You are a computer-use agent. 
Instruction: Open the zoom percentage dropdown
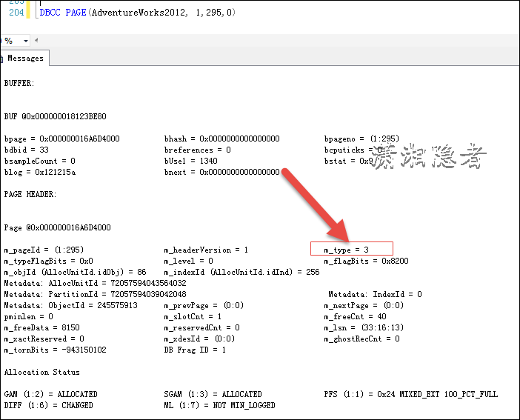(25, 41)
